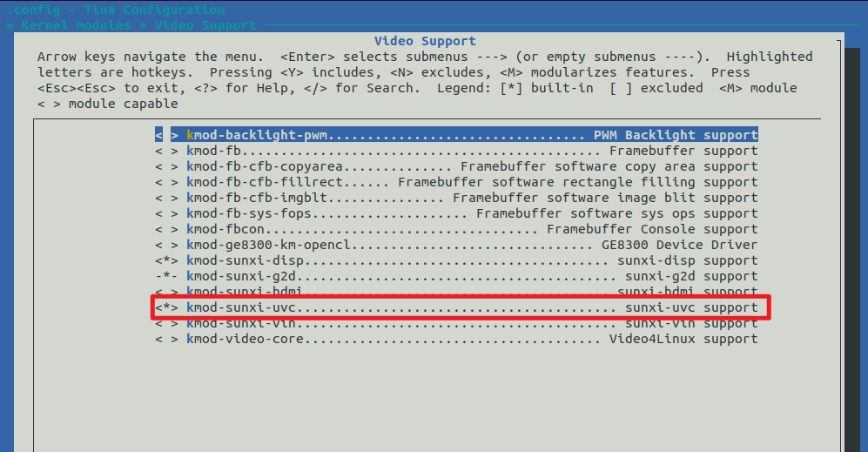Select the sunxi-uvc support entry
The width and height of the screenshot is (868, 452).
pyautogui.click(x=471, y=308)
